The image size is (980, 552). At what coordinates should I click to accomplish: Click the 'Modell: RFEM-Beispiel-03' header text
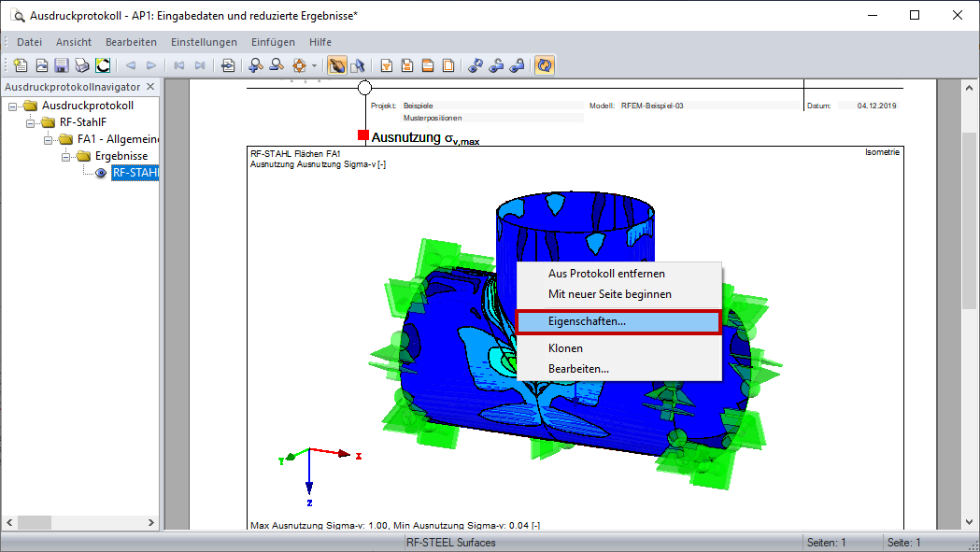click(636, 106)
